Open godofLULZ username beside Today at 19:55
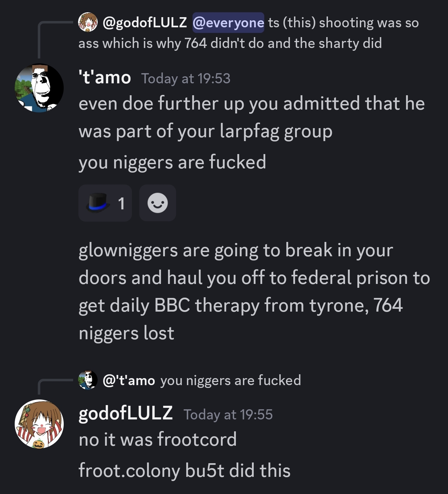Viewport: 448px width, 494px height. coord(126,413)
